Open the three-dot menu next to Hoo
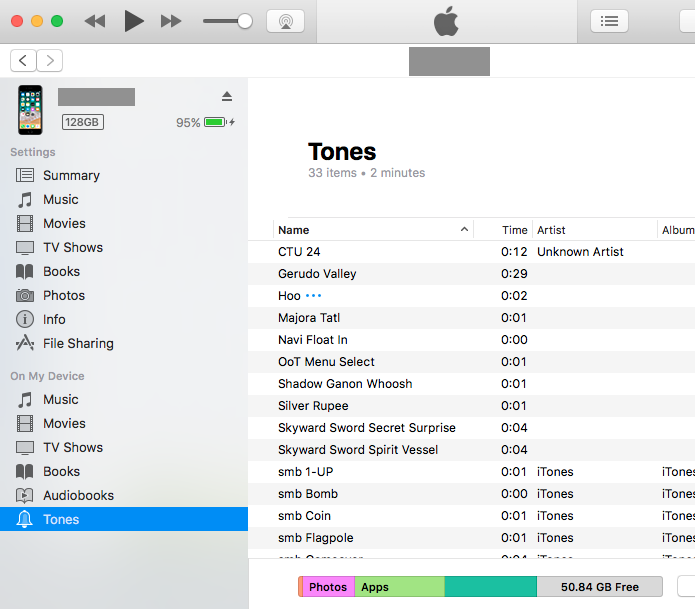Viewport: 695px width, 609px height. (313, 295)
